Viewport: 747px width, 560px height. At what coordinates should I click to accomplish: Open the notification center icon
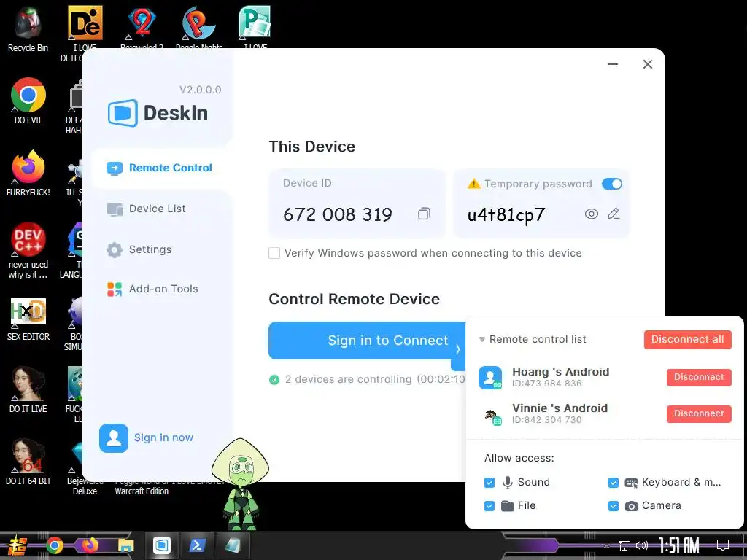[x=723, y=545]
